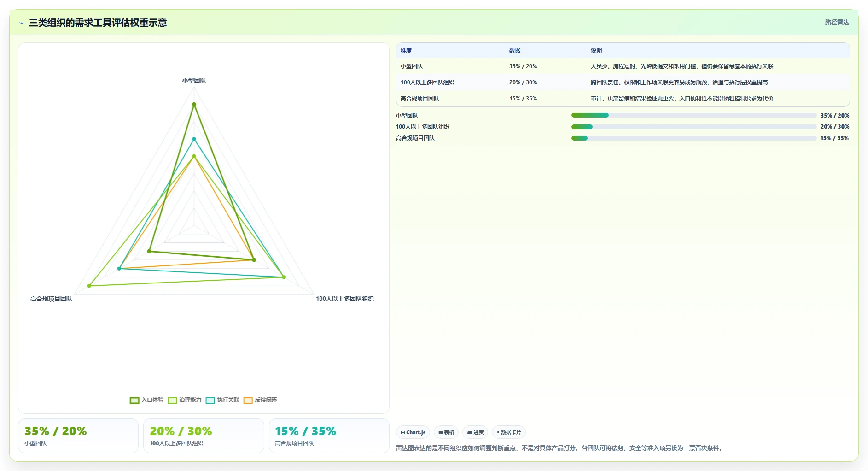This screenshot has width=868, height=471.
Task: Click the 数据卡片 tag chip
Action: point(509,432)
